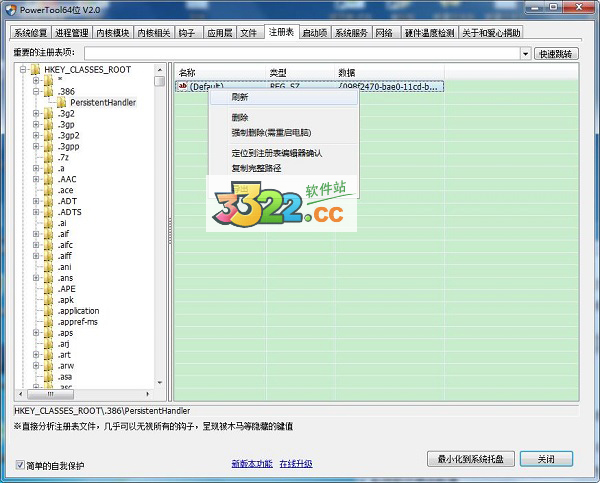This screenshot has width=600, height=483.
Task: Expand the .art tree node
Action: (x=36, y=355)
